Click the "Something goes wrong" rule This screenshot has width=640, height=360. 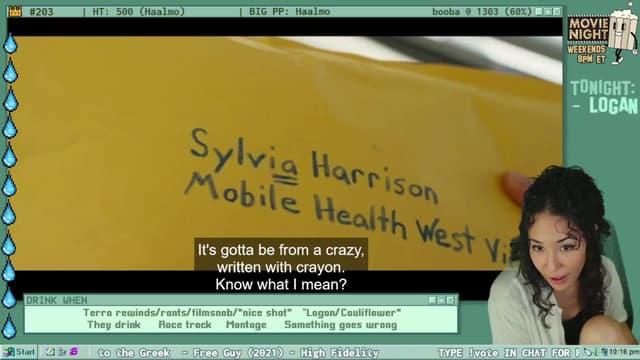340,325
